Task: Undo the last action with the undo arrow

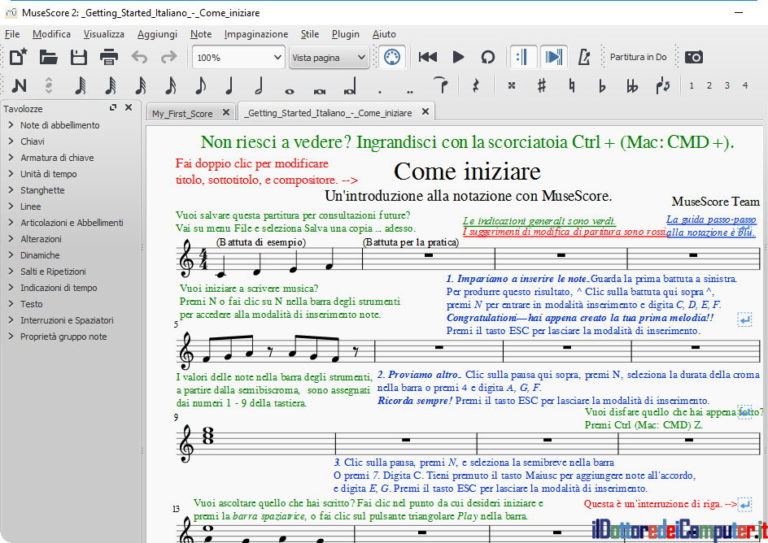Action: pyautogui.click(x=139, y=57)
